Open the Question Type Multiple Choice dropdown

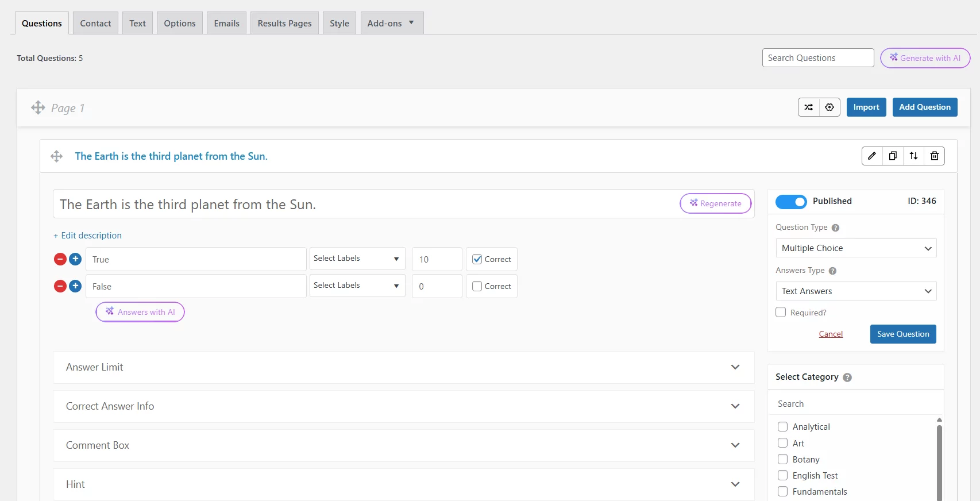click(856, 248)
